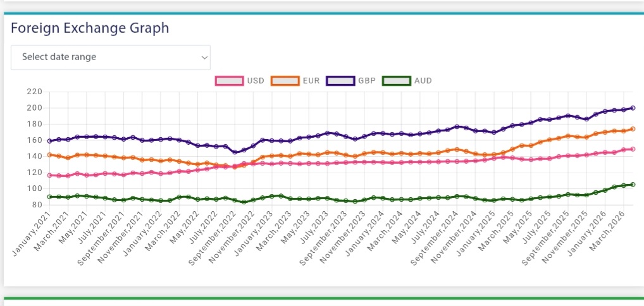Screen dimensions: 644x306
Task: Toggle EUR series via orange legend swatch
Action: pos(285,81)
